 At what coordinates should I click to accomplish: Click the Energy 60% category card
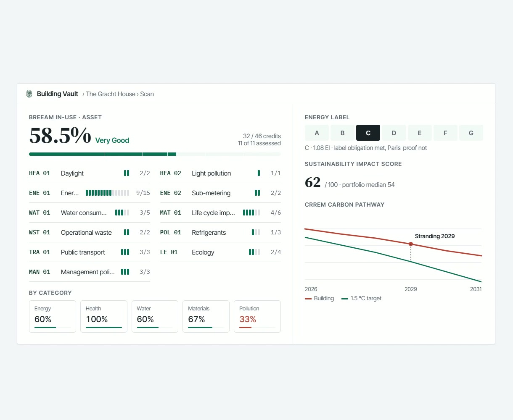[53, 316]
